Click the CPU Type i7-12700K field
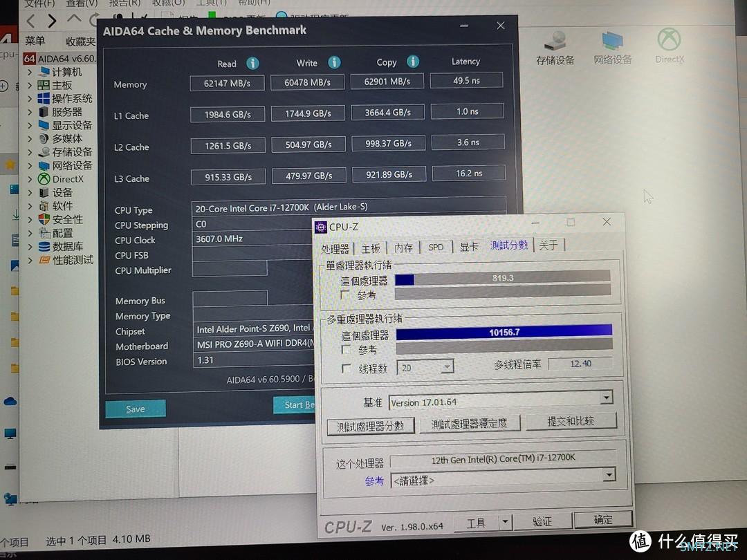The width and height of the screenshot is (747, 560). [348, 207]
